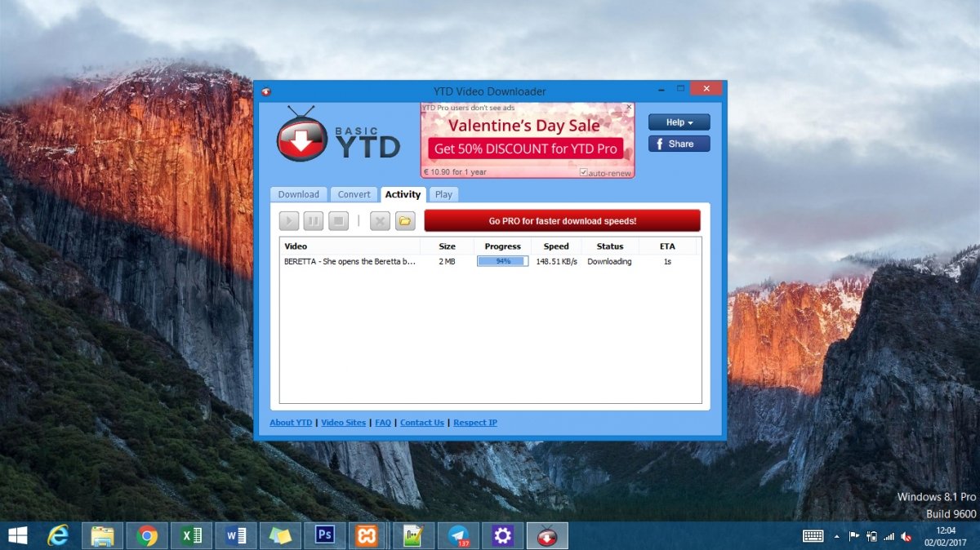Open the Windows Start button

(16, 535)
